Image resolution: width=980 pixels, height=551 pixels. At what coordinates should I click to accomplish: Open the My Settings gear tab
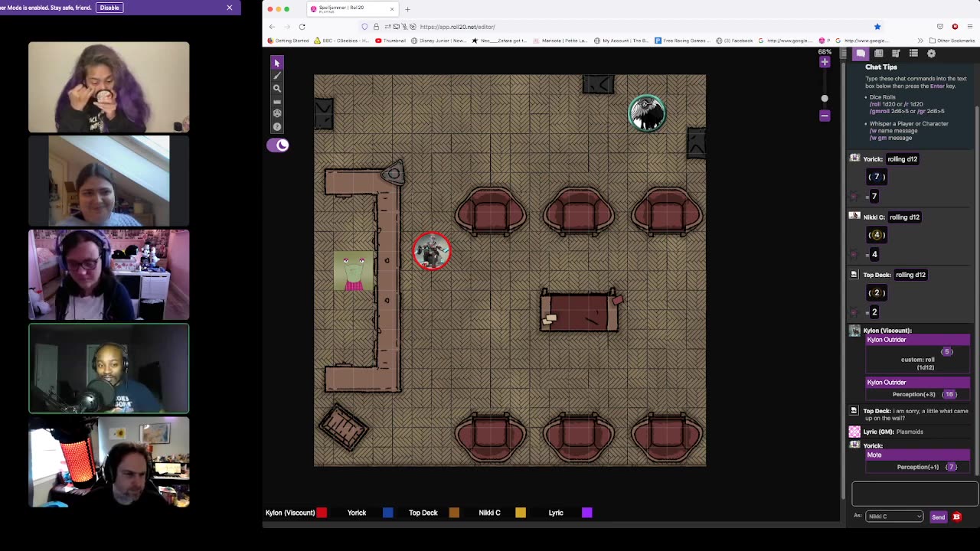click(x=931, y=54)
